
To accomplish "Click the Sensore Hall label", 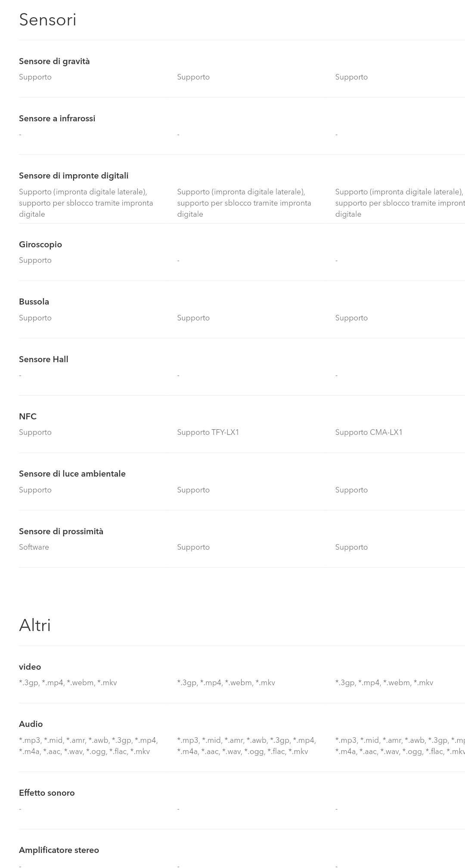I will click(43, 359).
